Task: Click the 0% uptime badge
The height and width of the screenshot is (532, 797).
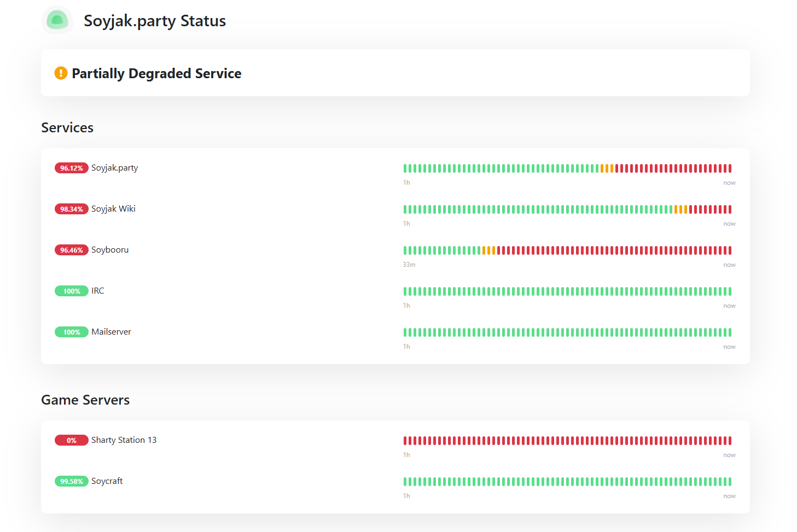Action: click(71, 440)
